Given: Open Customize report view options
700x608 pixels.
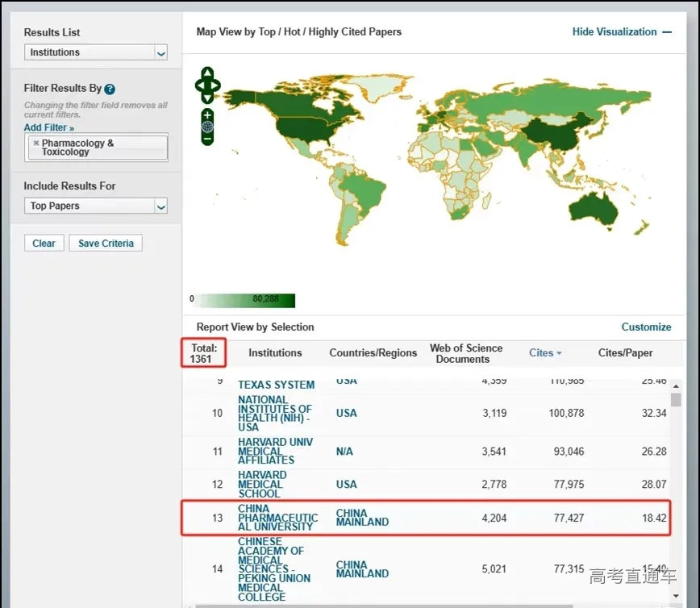Looking at the screenshot, I should [646, 327].
